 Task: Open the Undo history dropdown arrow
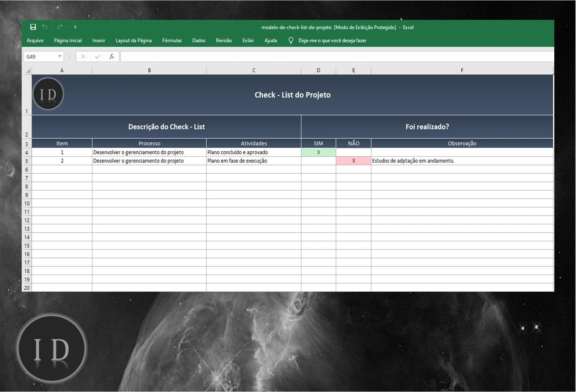[x=51, y=27]
